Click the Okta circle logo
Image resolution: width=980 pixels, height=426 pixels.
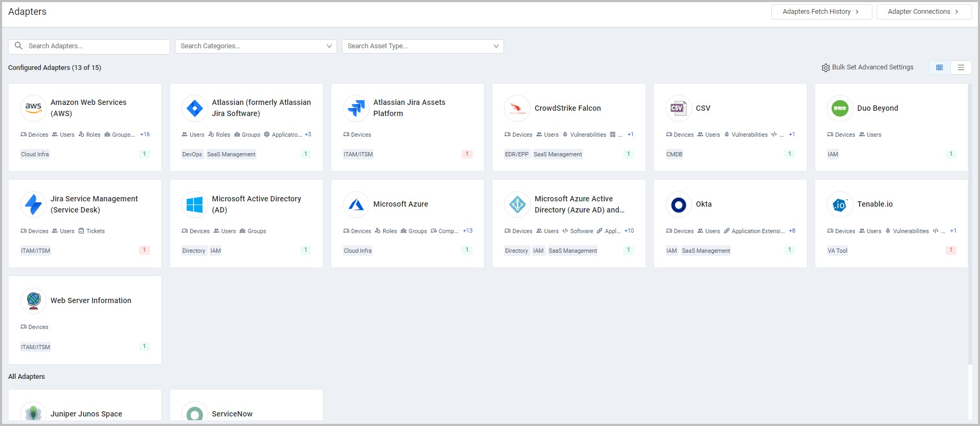point(678,205)
